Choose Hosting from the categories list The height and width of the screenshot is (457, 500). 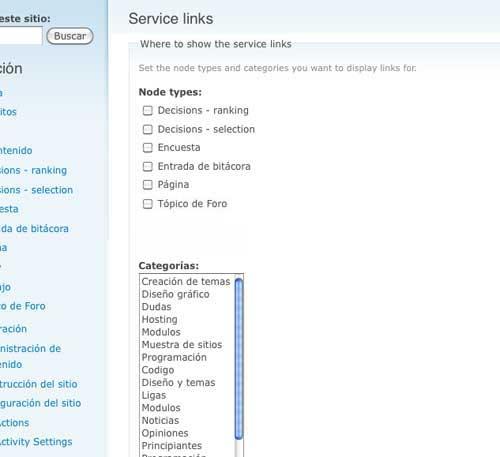click(x=159, y=320)
